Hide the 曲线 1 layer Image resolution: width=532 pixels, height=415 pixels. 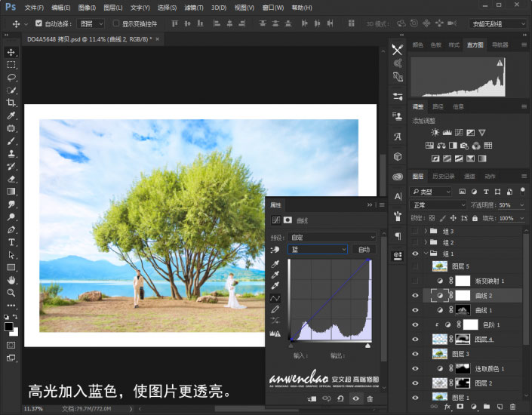click(415, 310)
